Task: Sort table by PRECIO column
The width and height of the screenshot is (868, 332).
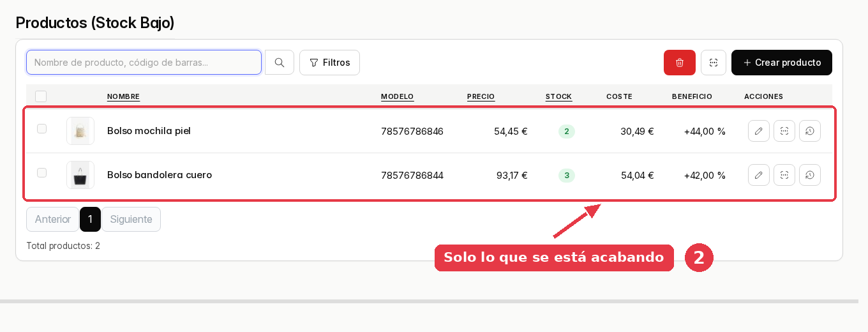Action: pos(481,96)
